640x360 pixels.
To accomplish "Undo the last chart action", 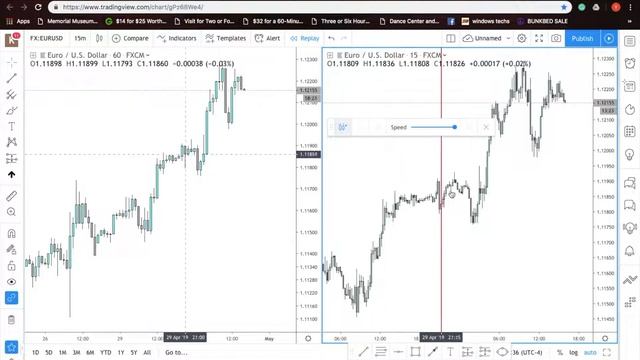I will pos(331,38).
